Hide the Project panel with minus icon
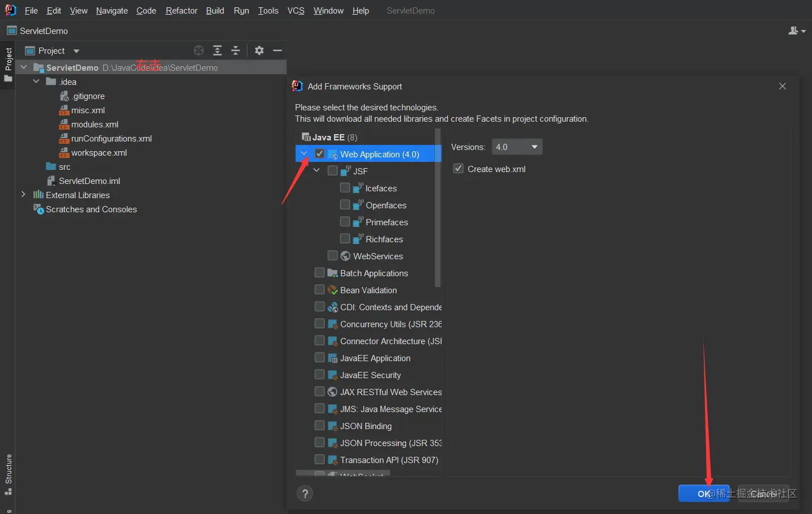Viewport: 812px width, 514px height. tap(277, 50)
